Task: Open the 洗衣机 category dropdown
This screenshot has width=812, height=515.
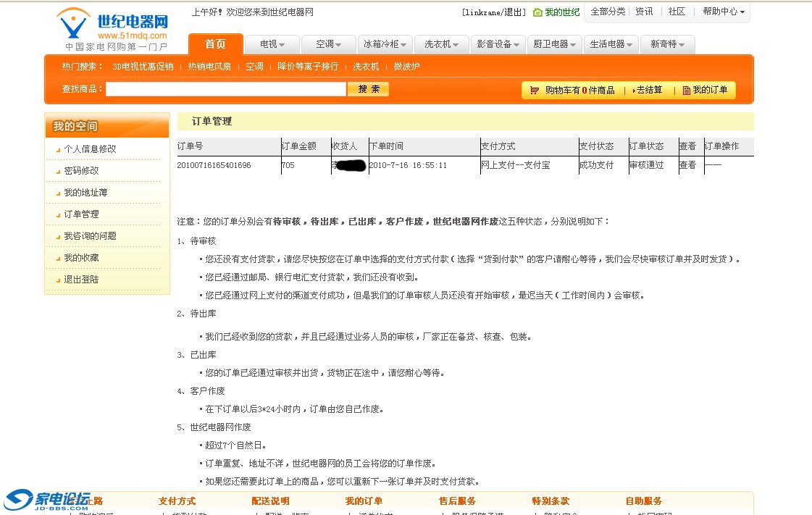Action: pyautogui.click(x=441, y=44)
